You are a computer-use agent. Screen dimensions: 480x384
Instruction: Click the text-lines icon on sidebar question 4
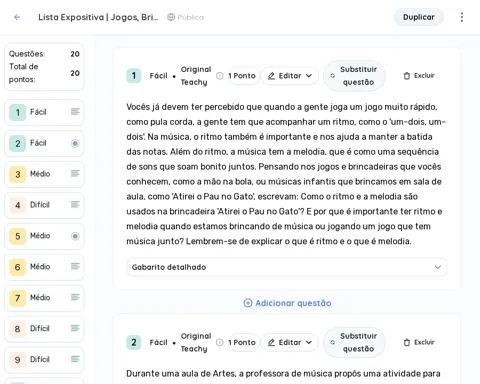[75, 204]
